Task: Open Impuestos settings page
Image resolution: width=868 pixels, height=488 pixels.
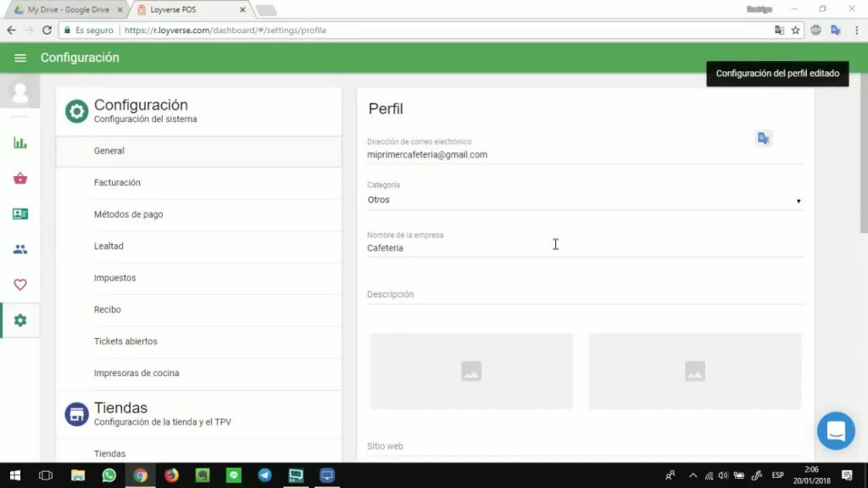Action: coord(114,278)
